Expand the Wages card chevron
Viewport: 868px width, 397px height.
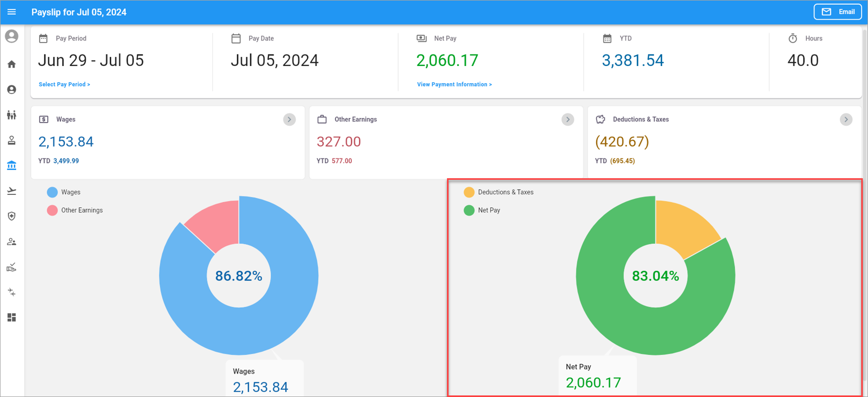290,120
